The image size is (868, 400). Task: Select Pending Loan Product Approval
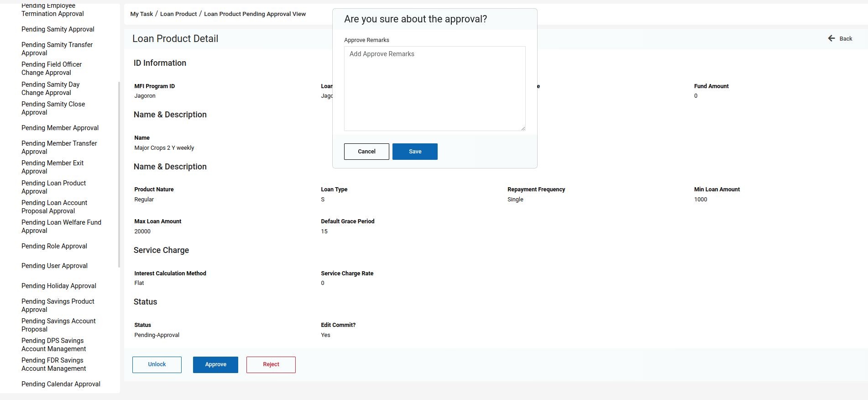point(53,187)
